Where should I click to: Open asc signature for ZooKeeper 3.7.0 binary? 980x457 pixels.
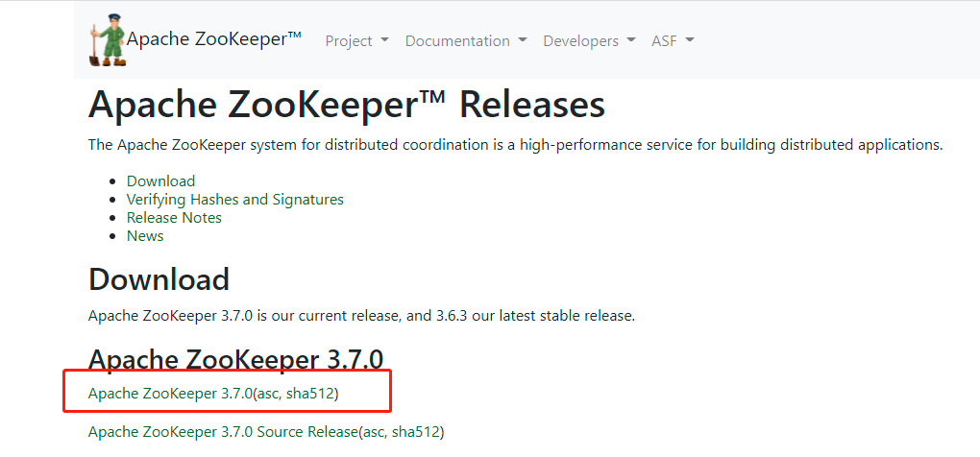(267, 394)
